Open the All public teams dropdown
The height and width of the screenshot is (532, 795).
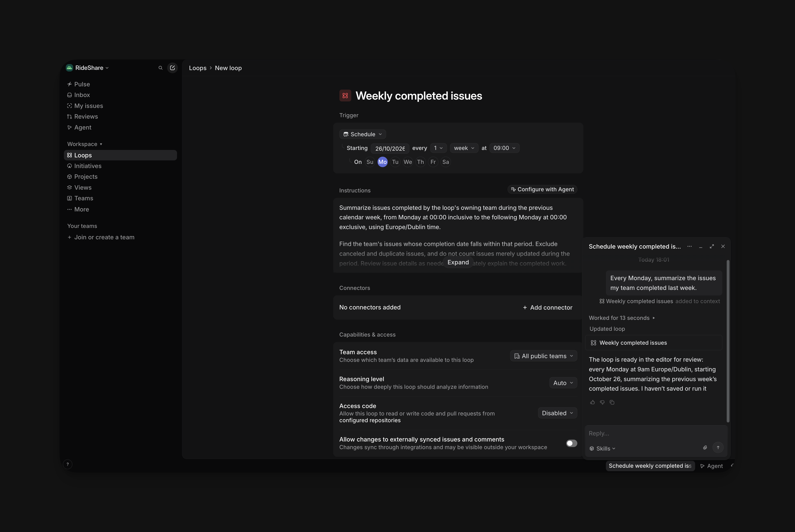point(543,356)
